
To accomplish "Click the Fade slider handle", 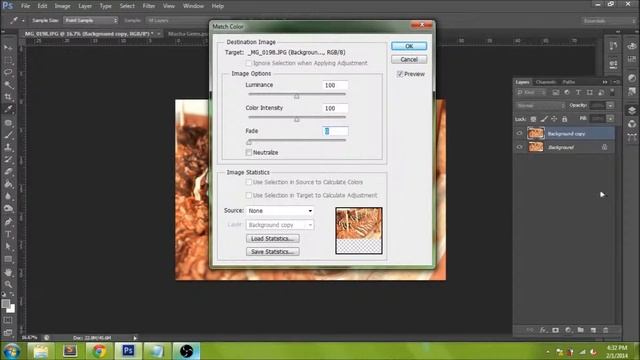I will [x=249, y=142].
